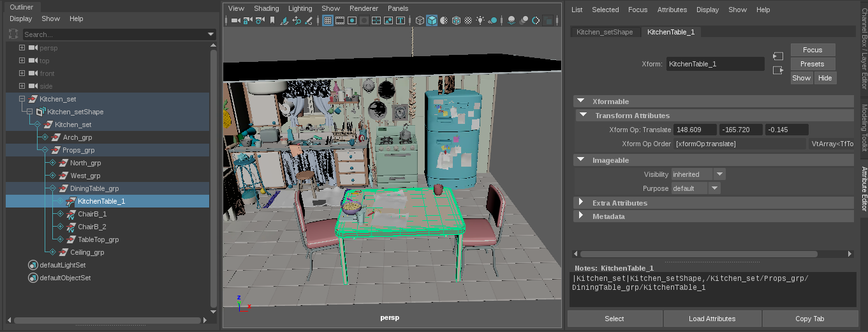Click Use Default Material icon
Screen dimensions: 868x332
coord(444,20)
